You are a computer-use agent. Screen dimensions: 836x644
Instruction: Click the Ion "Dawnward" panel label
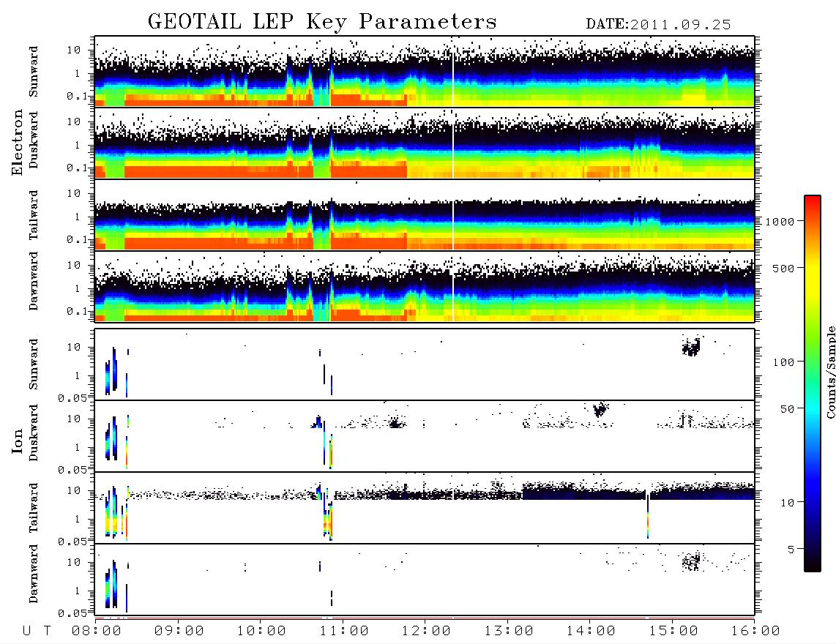tap(34, 574)
